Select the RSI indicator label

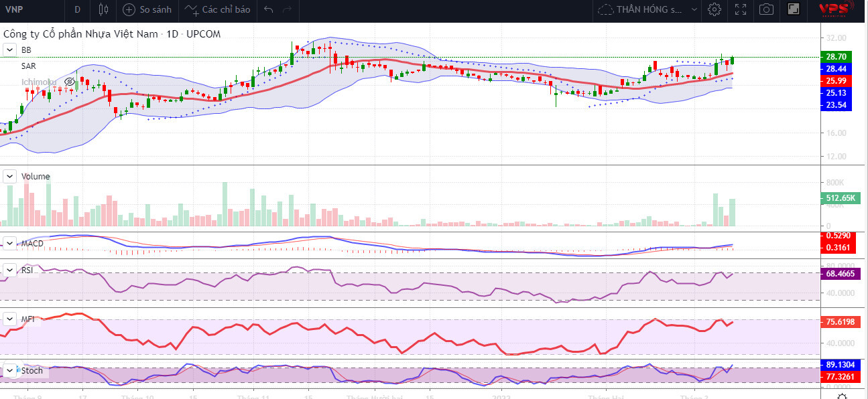(x=27, y=270)
